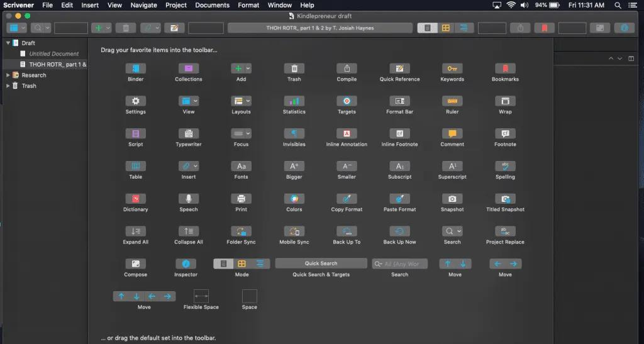Choose the Bigger text icon
Image resolution: width=644 pixels, height=344 pixels.
294,166
